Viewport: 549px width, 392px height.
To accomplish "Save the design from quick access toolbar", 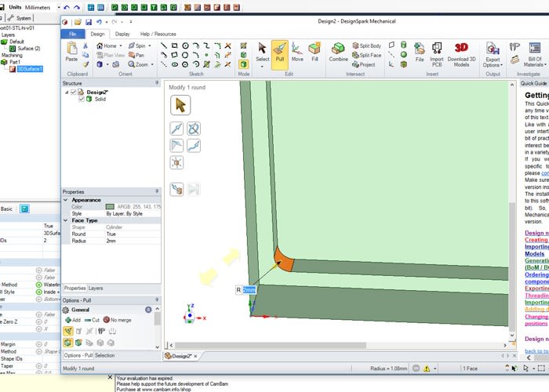I will (89, 22).
